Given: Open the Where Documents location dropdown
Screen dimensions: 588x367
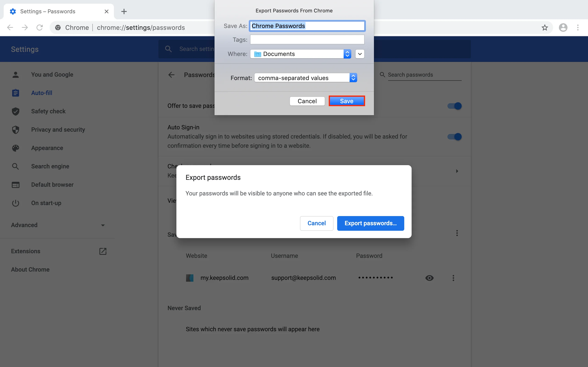Looking at the screenshot, I should pyautogui.click(x=301, y=54).
